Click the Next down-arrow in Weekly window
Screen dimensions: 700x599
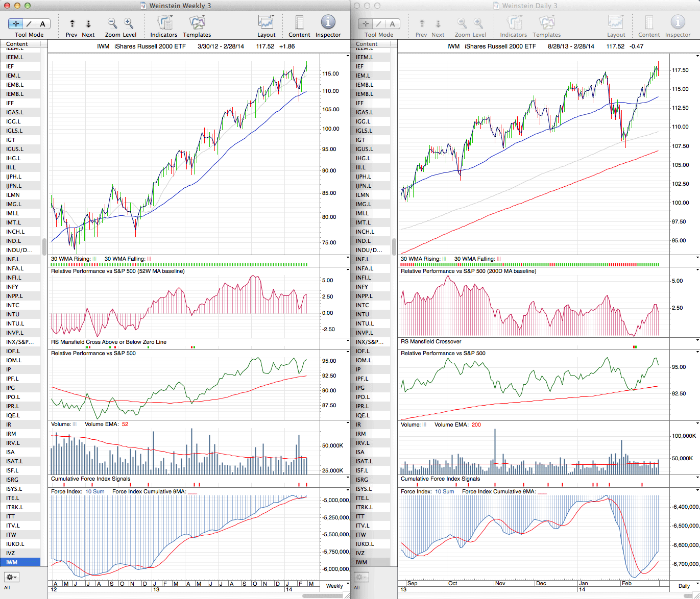(88, 23)
